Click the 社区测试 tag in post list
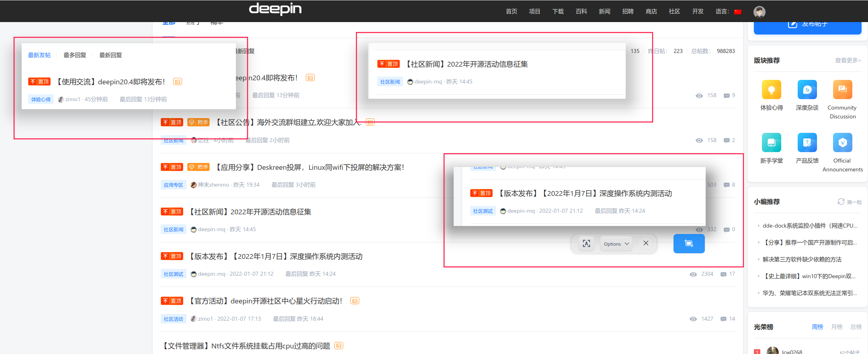The image size is (868, 354). 174,274
